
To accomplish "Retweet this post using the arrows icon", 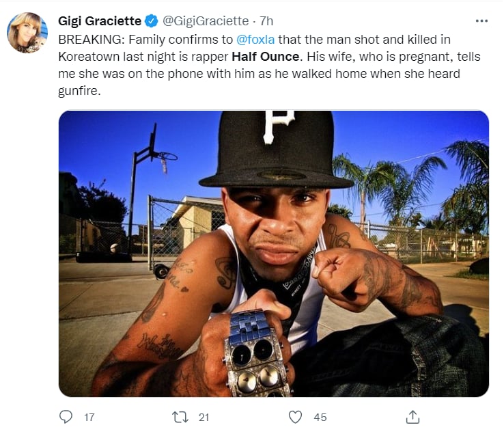I will pos(180,417).
